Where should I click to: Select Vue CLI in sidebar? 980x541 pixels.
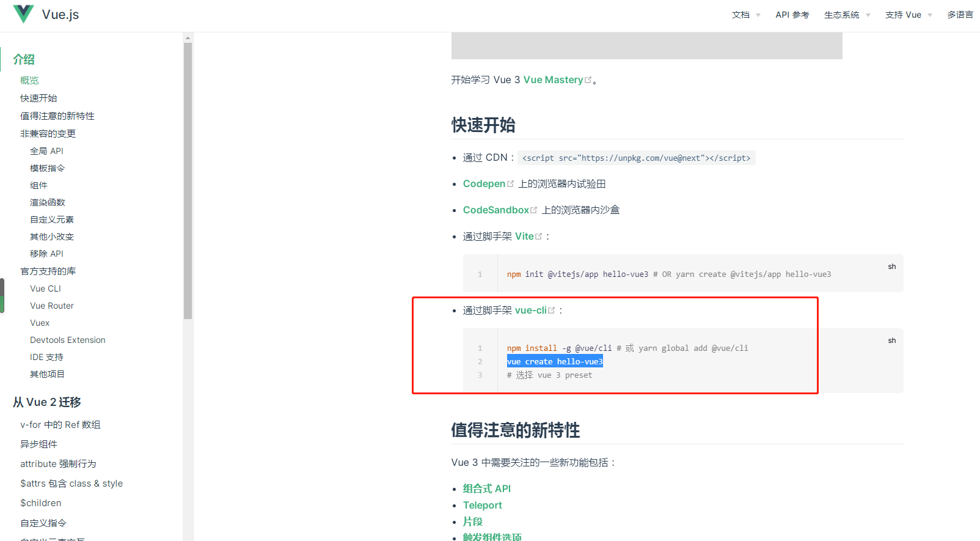pos(45,289)
